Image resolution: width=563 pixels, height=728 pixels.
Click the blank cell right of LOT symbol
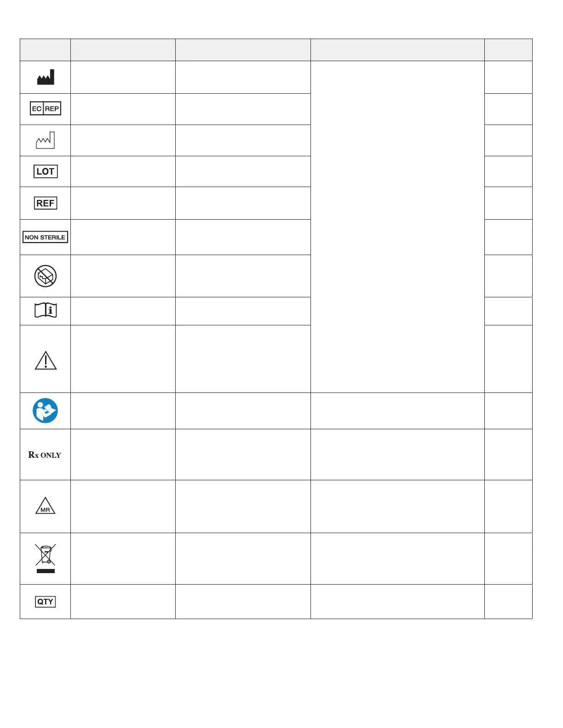click(x=123, y=171)
